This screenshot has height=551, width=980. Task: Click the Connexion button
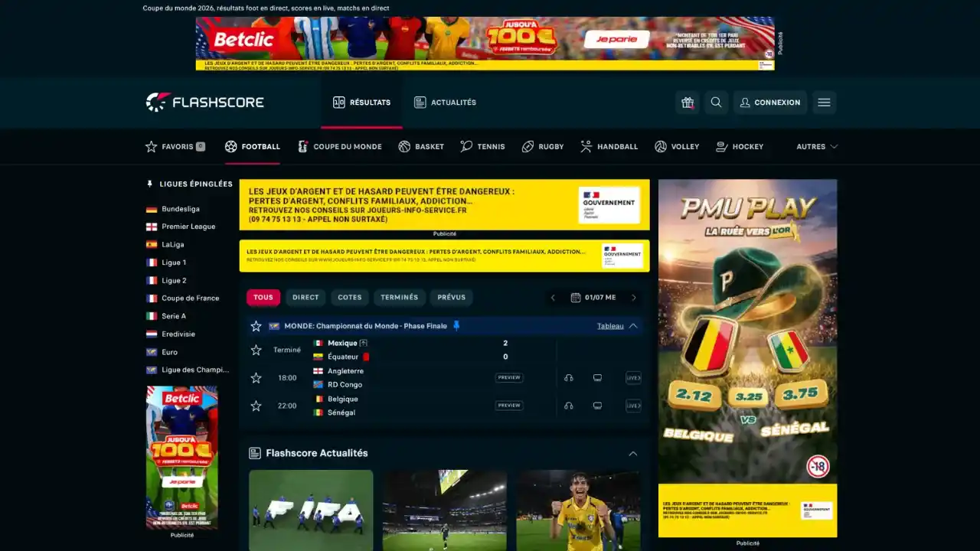click(770, 103)
